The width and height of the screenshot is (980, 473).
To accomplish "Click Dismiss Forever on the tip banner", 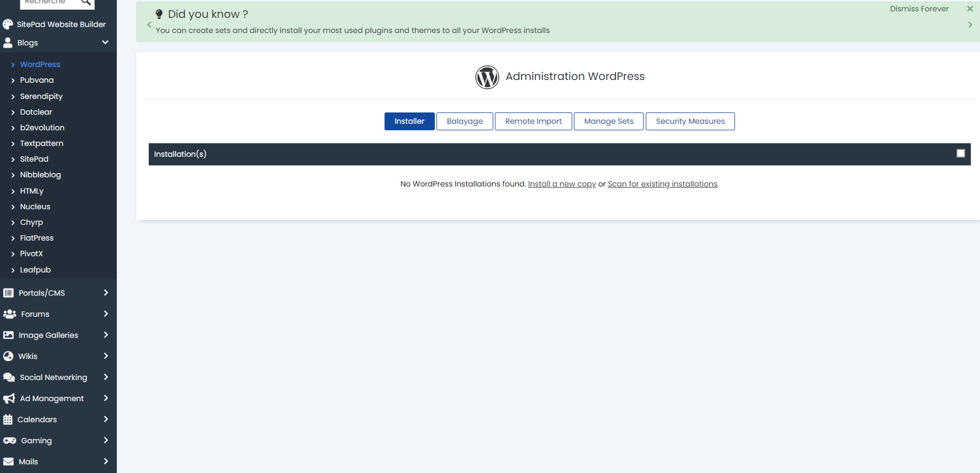I will point(919,9).
